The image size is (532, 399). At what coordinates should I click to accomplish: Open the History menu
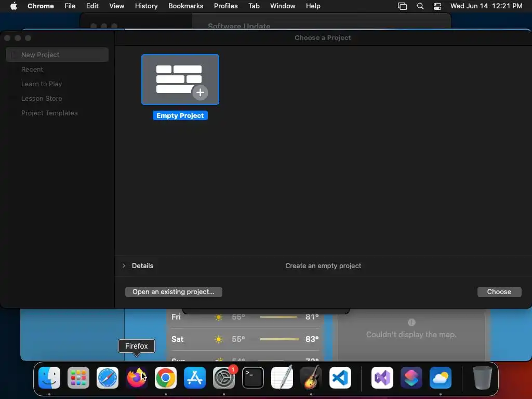(x=146, y=6)
